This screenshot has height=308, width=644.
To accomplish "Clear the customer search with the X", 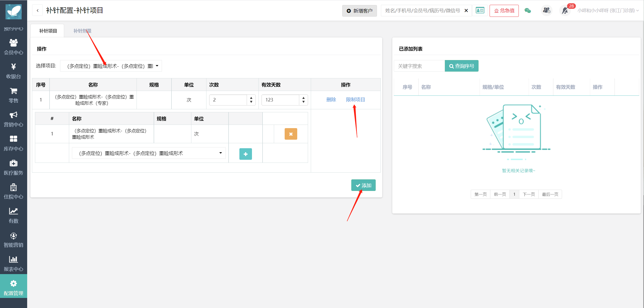I will pos(466,11).
